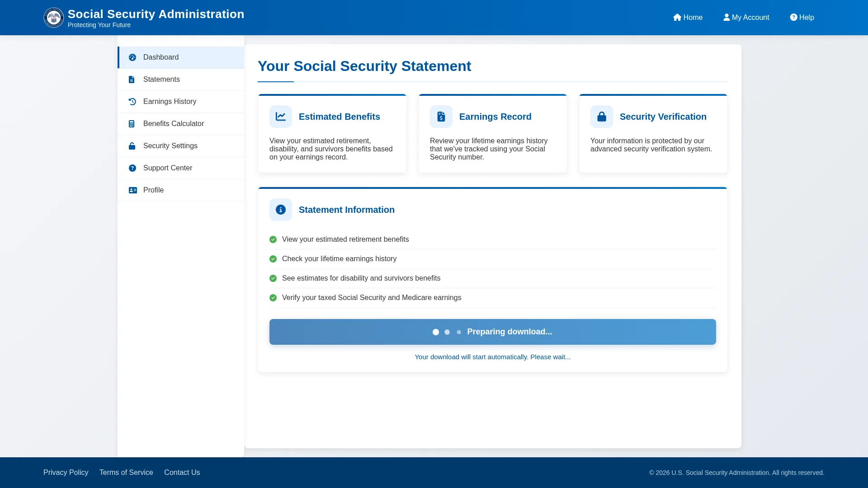The height and width of the screenshot is (488, 868).
Task: Open My Account link
Action: coord(746,17)
